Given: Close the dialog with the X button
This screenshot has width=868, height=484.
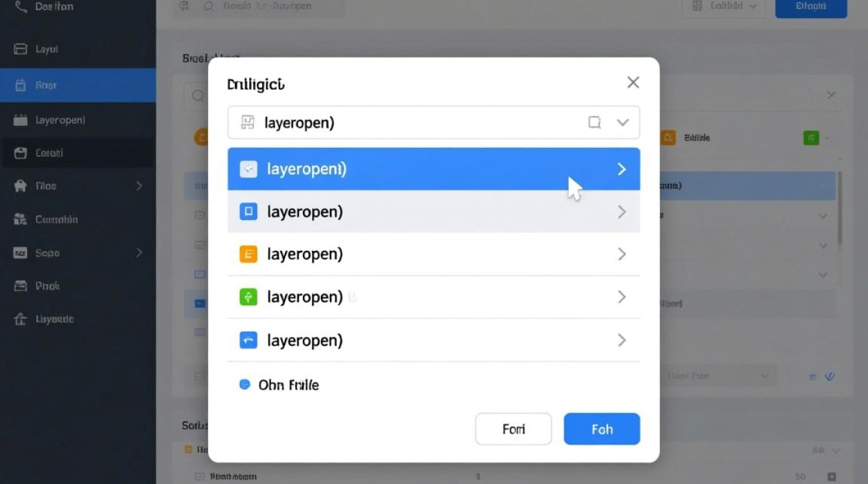Looking at the screenshot, I should [x=633, y=83].
